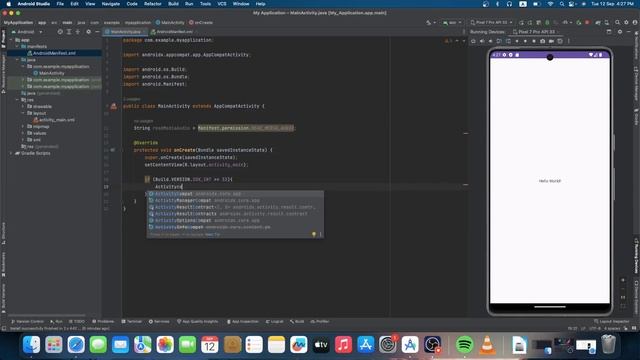Click the Search Everywhere magnifier icon

[618, 22]
